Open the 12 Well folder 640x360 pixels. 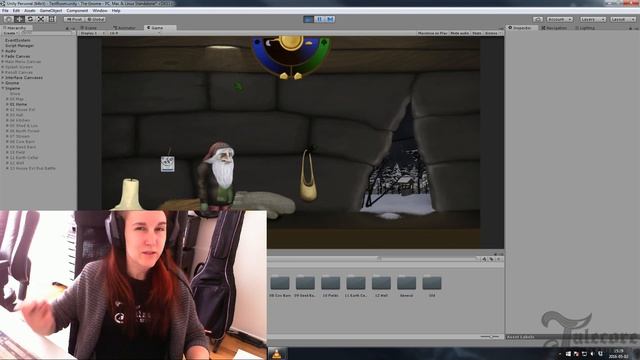coord(381,286)
